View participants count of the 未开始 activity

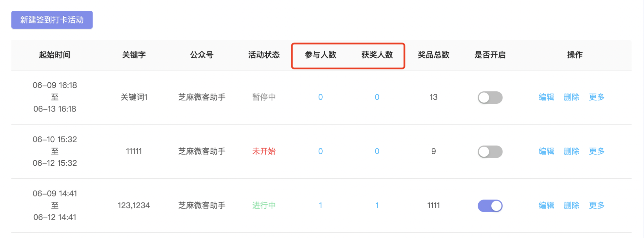[320, 151]
